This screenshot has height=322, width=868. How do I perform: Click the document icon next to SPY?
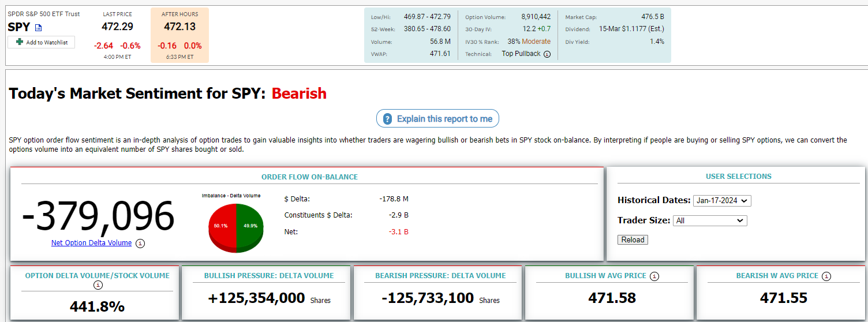coord(39,28)
